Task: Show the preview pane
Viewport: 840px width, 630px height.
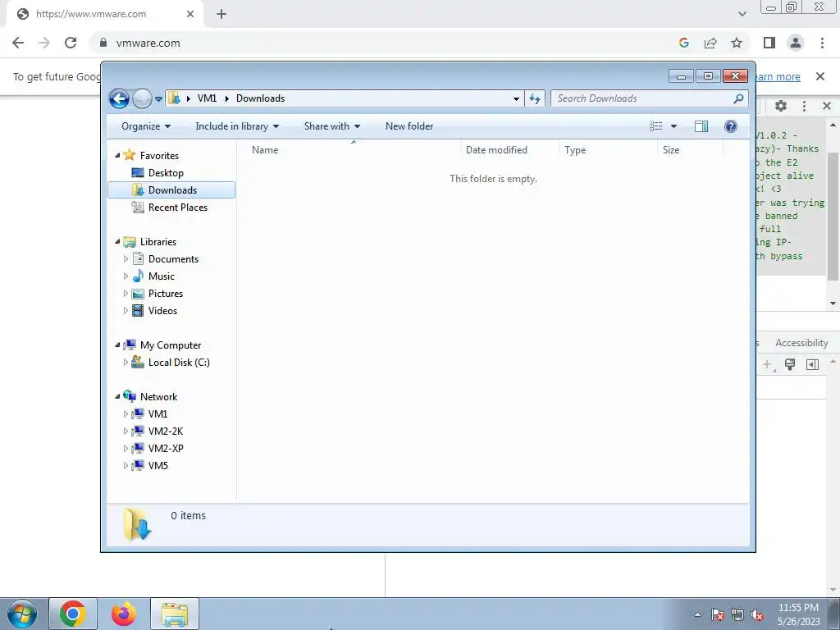Action: pyautogui.click(x=701, y=126)
